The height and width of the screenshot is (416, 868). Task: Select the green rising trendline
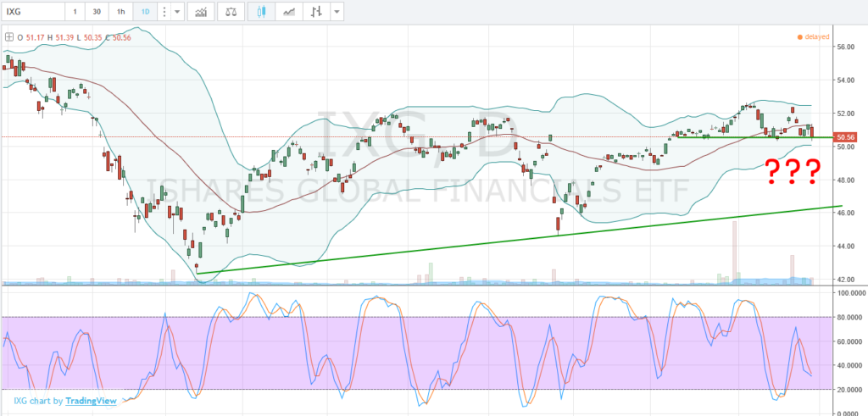tap(509, 239)
